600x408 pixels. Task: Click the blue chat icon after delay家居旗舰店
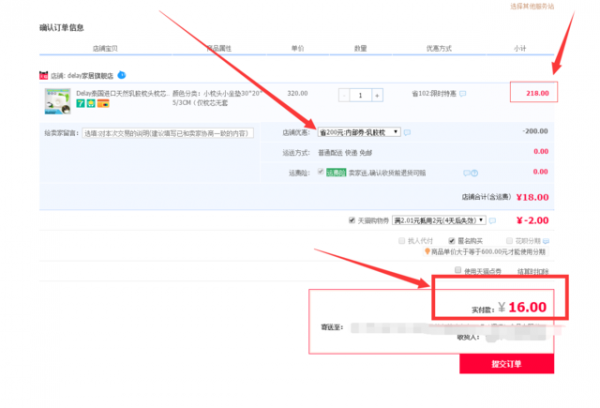click(x=122, y=75)
